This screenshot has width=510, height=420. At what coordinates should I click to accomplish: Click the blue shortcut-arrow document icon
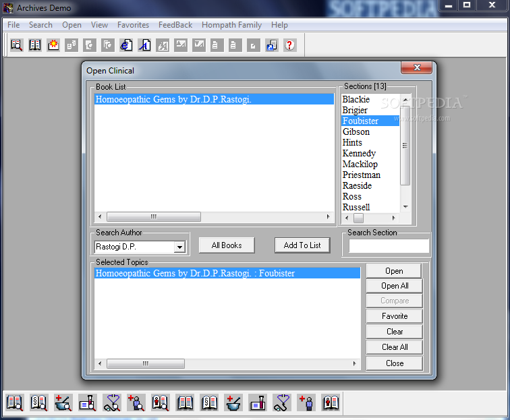coord(272,45)
